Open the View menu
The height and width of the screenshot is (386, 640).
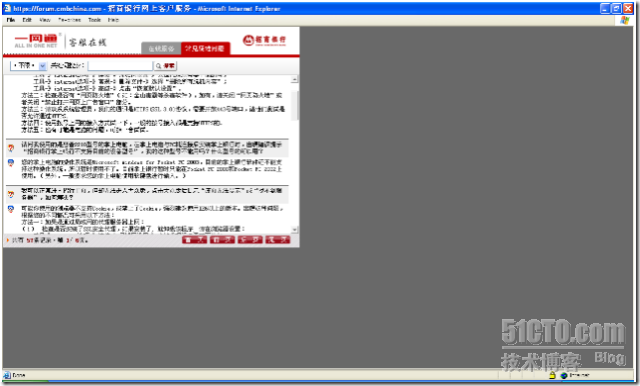pos(45,20)
